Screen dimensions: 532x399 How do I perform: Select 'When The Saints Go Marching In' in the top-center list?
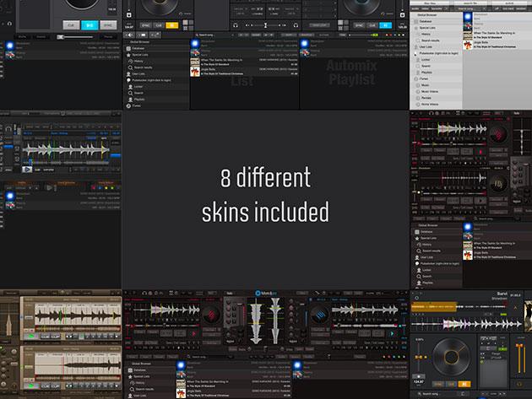pyautogui.click(x=244, y=62)
